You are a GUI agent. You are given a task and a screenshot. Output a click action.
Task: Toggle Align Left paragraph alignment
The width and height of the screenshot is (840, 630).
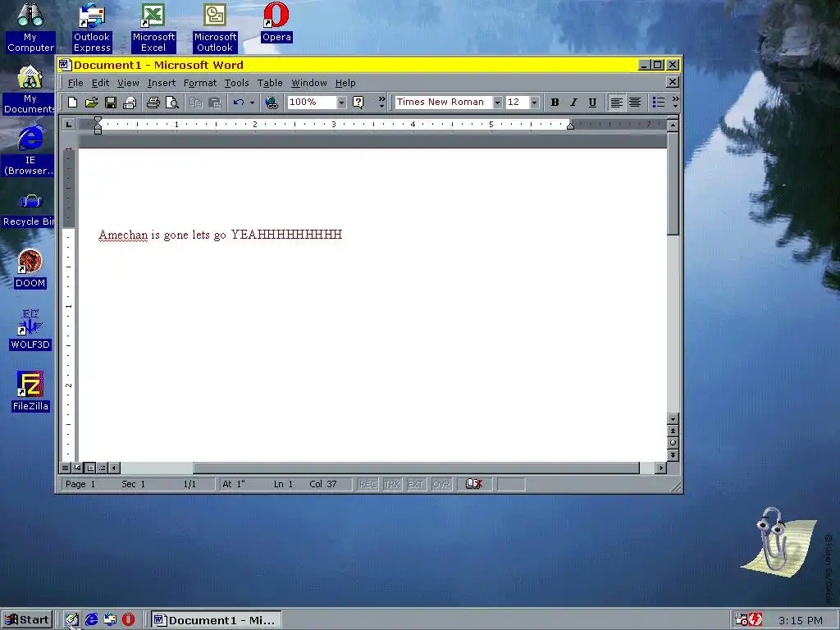617,103
